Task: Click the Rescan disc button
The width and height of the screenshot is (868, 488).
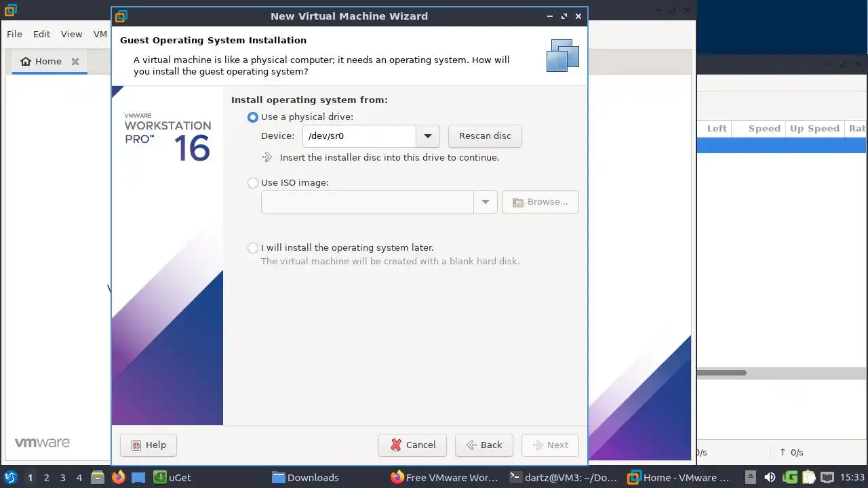Action: click(485, 136)
